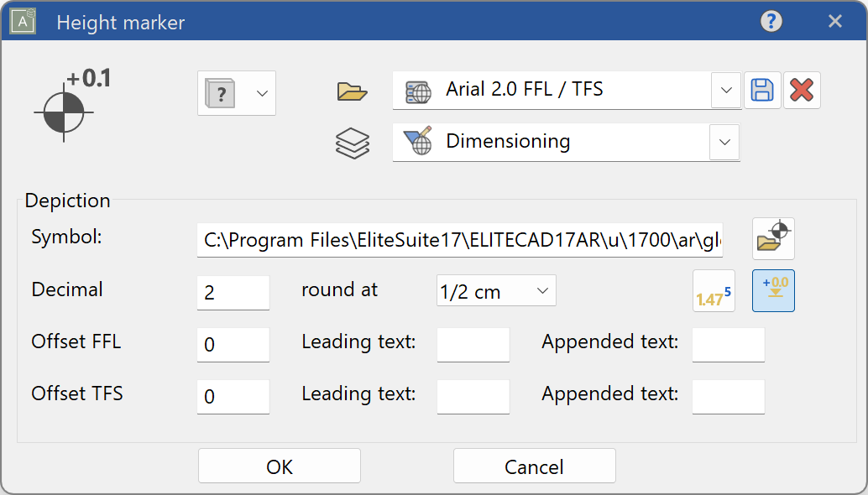Click the help question mark icon
The image size is (868, 495).
coord(771,22)
